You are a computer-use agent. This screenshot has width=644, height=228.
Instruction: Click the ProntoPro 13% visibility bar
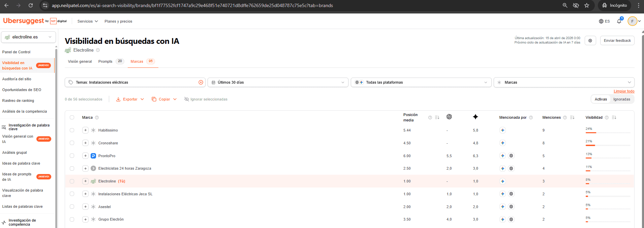click(x=608, y=158)
